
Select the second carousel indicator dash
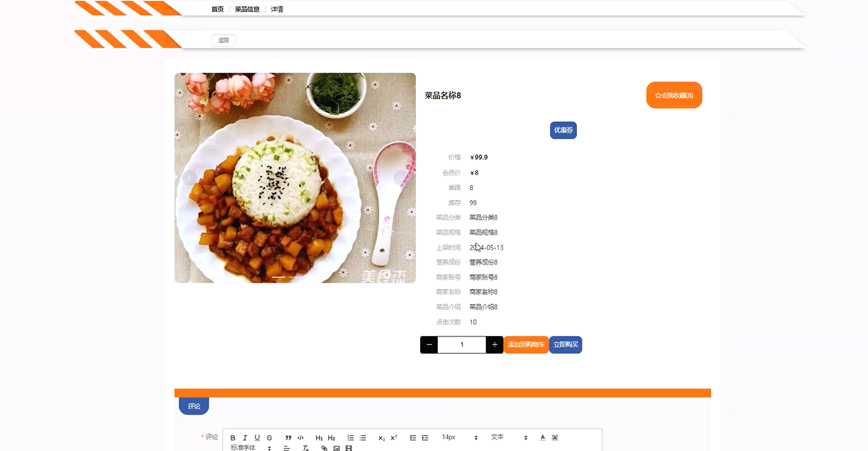pyautogui.click(x=295, y=277)
